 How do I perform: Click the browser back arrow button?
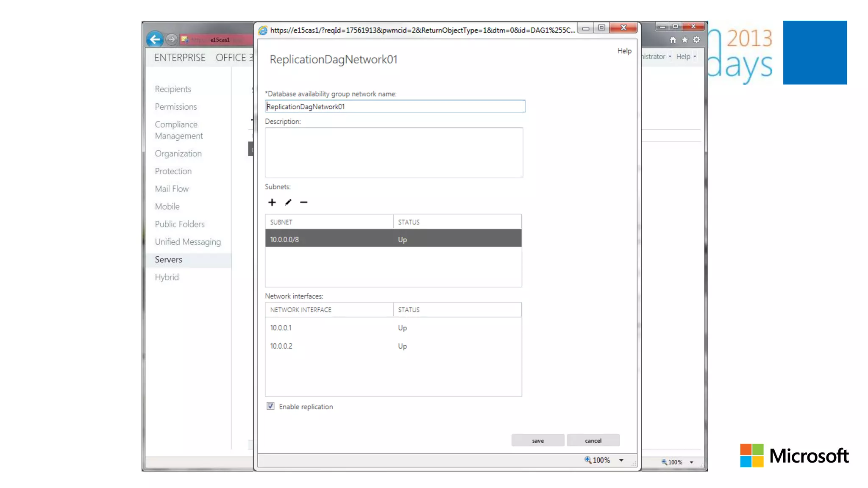coord(155,39)
